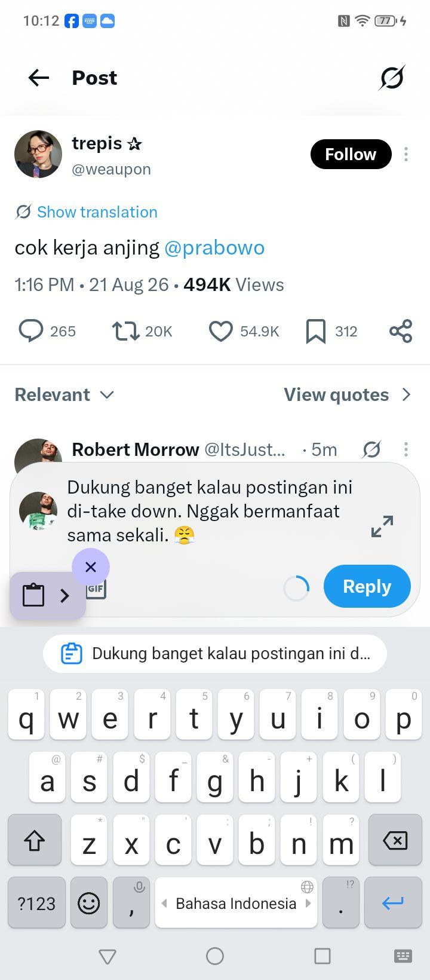This screenshot has height=980, width=430.
Task: Open the three-dot menu beside Follow
Action: pos(406,154)
